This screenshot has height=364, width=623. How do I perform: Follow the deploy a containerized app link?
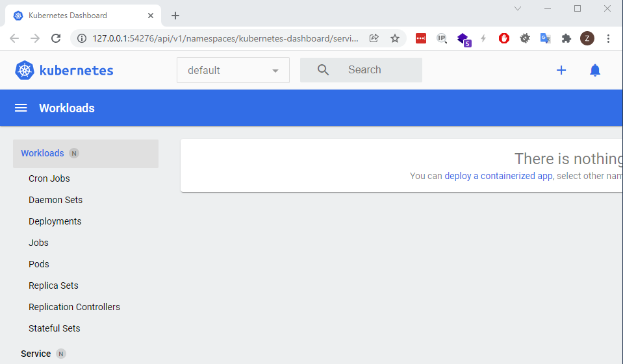pos(498,176)
